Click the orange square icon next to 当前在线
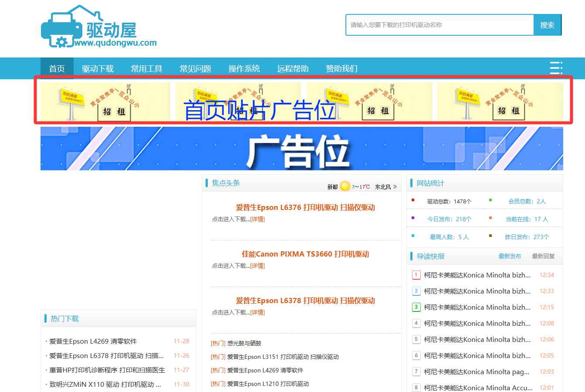This screenshot has width=585, height=392. pos(490,219)
